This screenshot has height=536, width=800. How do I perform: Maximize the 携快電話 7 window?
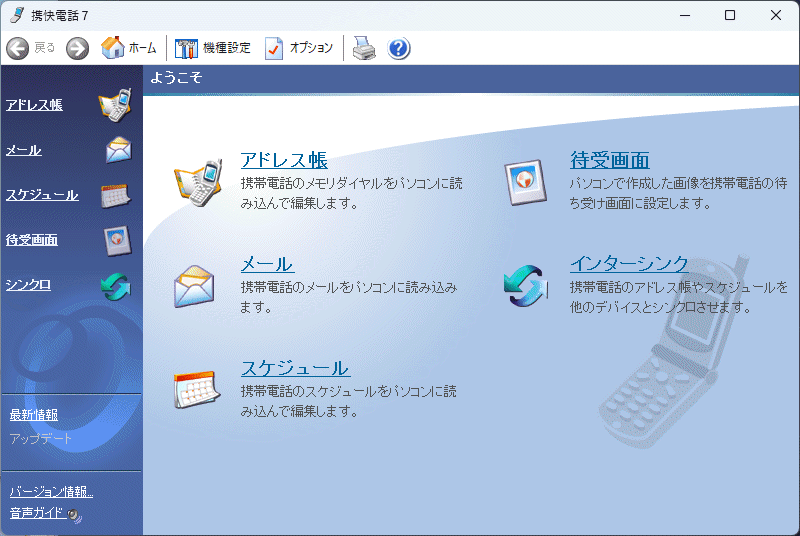tap(730, 15)
